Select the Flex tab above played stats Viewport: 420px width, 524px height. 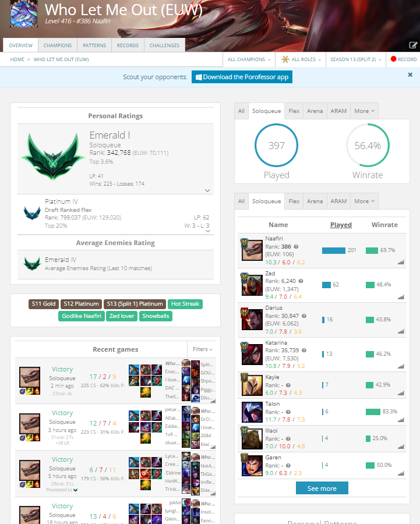[294, 111]
